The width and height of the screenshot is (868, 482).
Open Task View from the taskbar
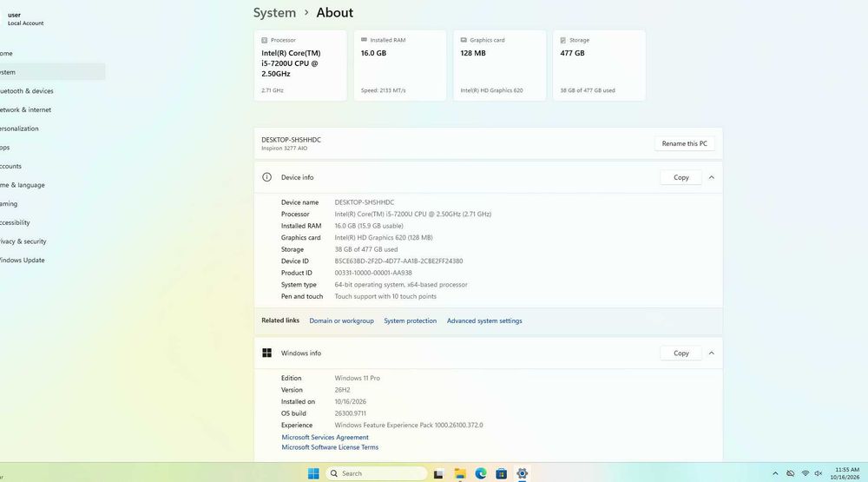437,473
